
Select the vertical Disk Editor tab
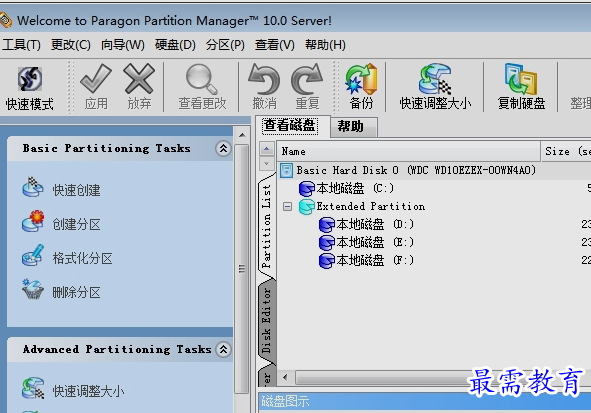point(266,320)
